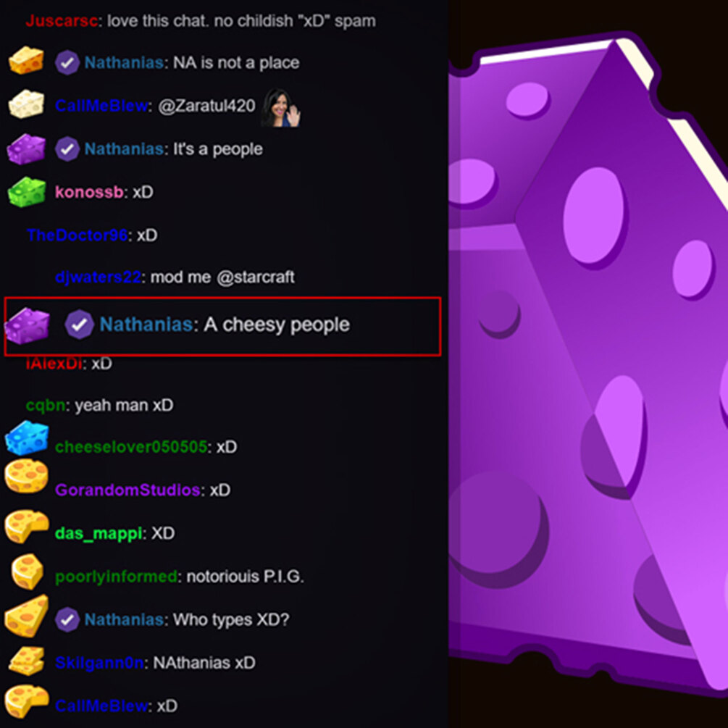This screenshot has width=728, height=728.
Task: Click the green cheese badge beside konossb
Action: point(27,191)
